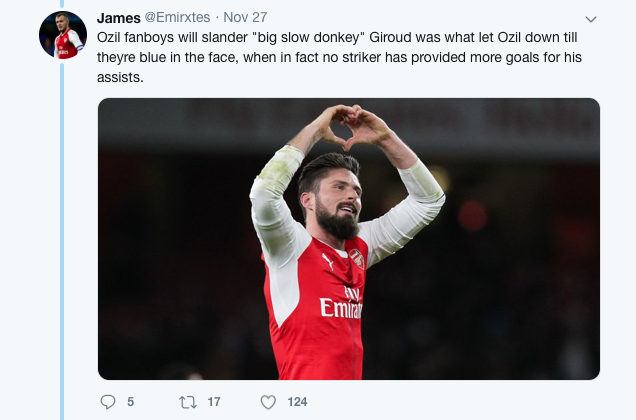Image resolution: width=636 pixels, height=420 pixels.
Task: Open the profile via the name James
Action: [118, 18]
